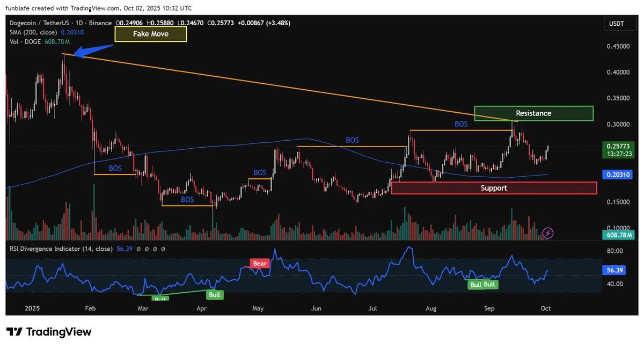Click the 0.30000 price axis level
This screenshot has height=348, width=644.
(618, 125)
